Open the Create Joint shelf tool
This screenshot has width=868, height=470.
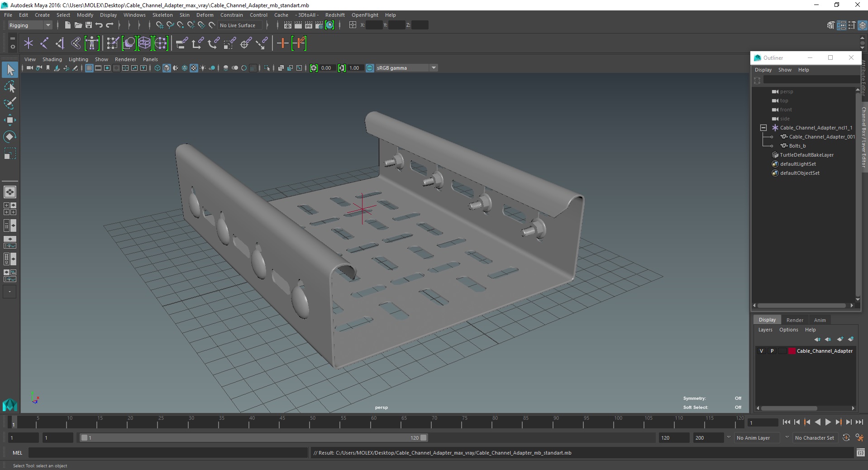[x=44, y=43]
